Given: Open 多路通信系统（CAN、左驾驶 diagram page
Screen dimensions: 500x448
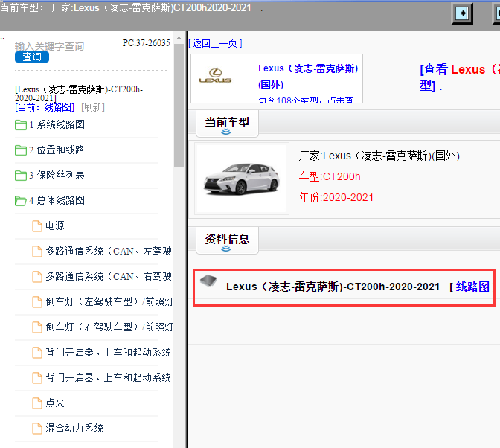Looking at the screenshot, I should 109,251.
